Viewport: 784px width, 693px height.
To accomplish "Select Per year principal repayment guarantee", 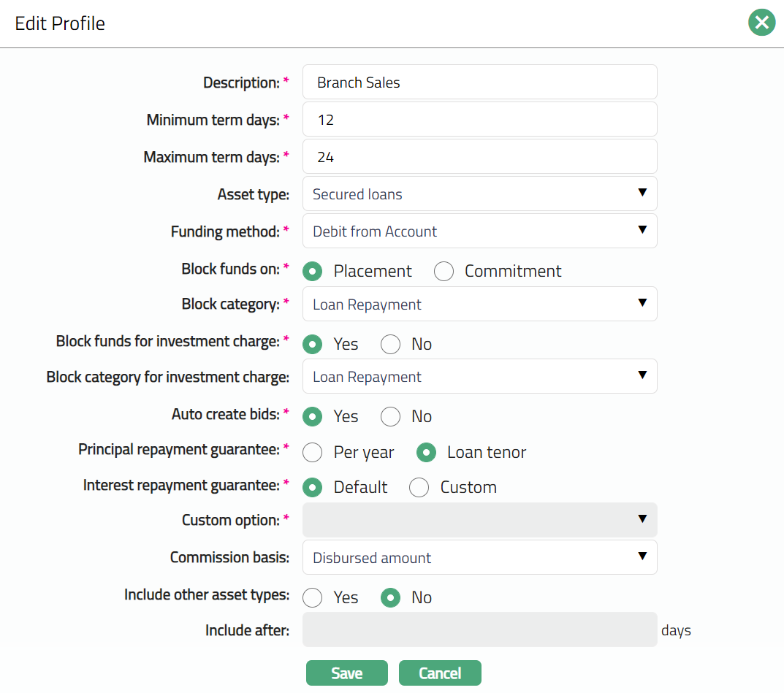I will click(313, 453).
